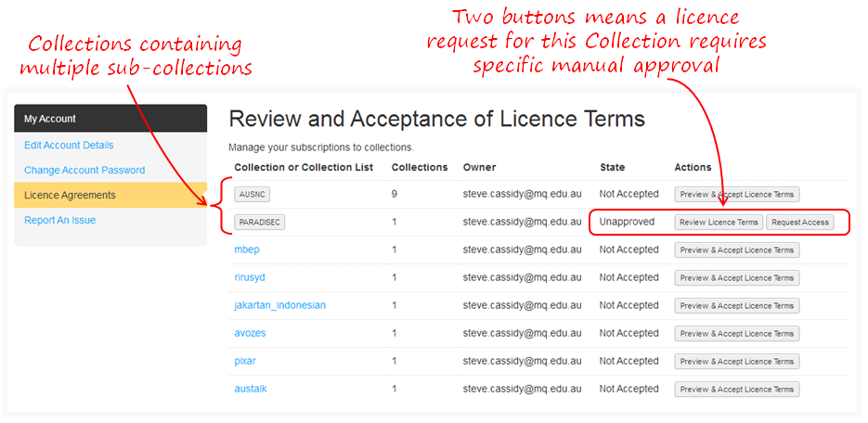Screen dimensions: 868x423
Task: Click the 'Collection or Collection List' column header
Action: [304, 167]
